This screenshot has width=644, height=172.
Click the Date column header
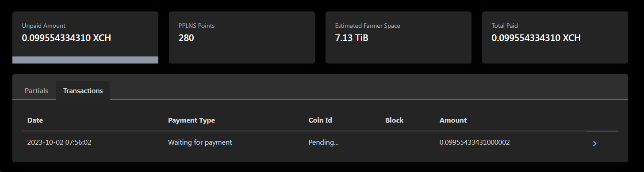[35, 120]
